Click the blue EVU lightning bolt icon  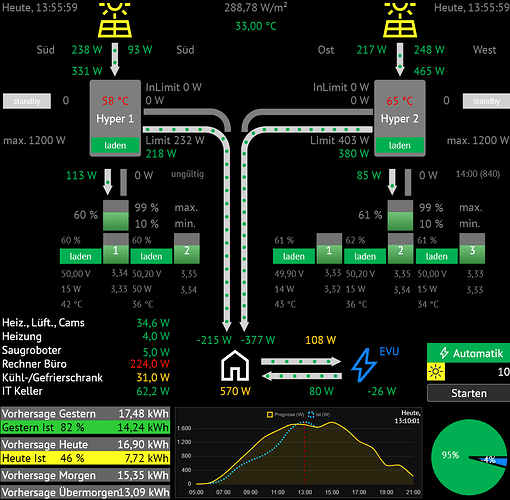(x=364, y=365)
